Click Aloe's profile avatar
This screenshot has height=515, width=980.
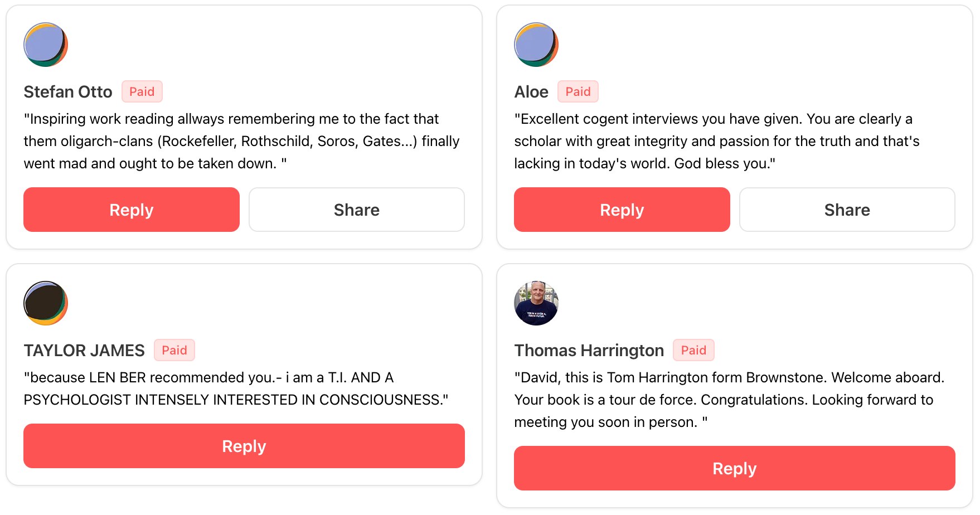[x=536, y=45]
